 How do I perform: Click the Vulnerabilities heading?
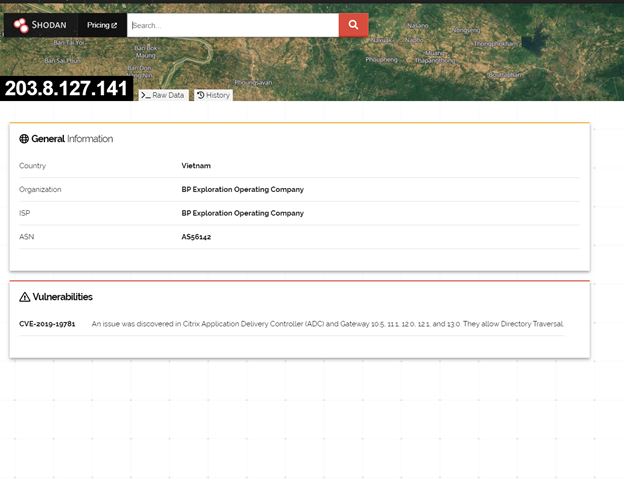pos(62,297)
